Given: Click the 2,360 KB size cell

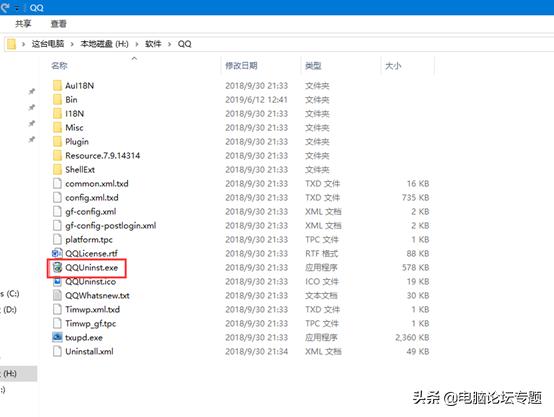Looking at the screenshot, I should tap(412, 337).
